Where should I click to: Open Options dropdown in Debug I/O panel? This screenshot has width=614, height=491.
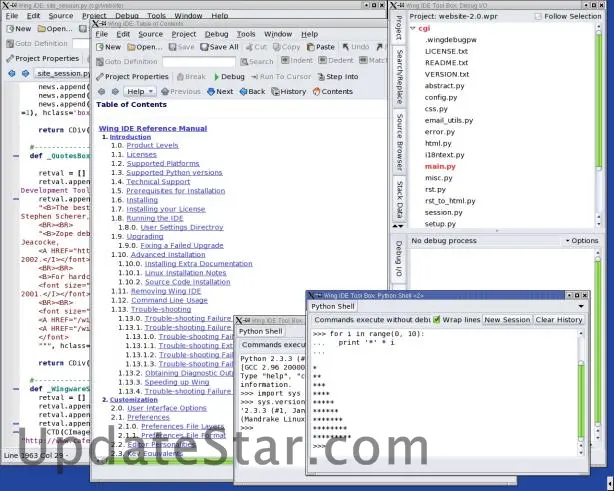coord(582,241)
